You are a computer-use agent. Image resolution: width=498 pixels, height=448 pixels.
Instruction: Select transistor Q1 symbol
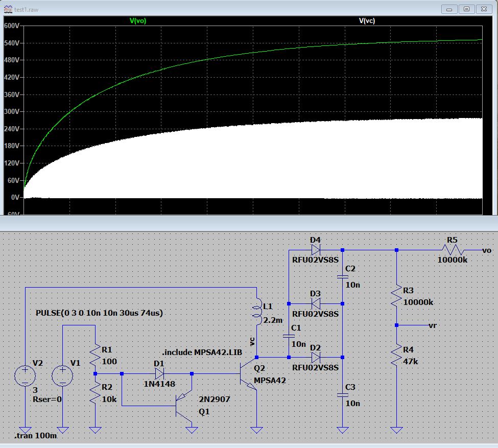click(184, 406)
